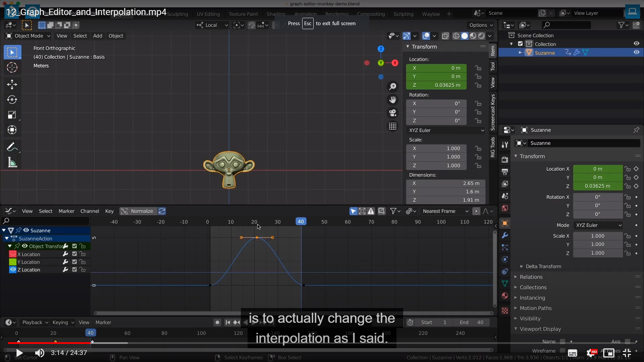644x362 pixels.
Task: Switch to the Animation workspace tab
Action: click(x=305, y=14)
